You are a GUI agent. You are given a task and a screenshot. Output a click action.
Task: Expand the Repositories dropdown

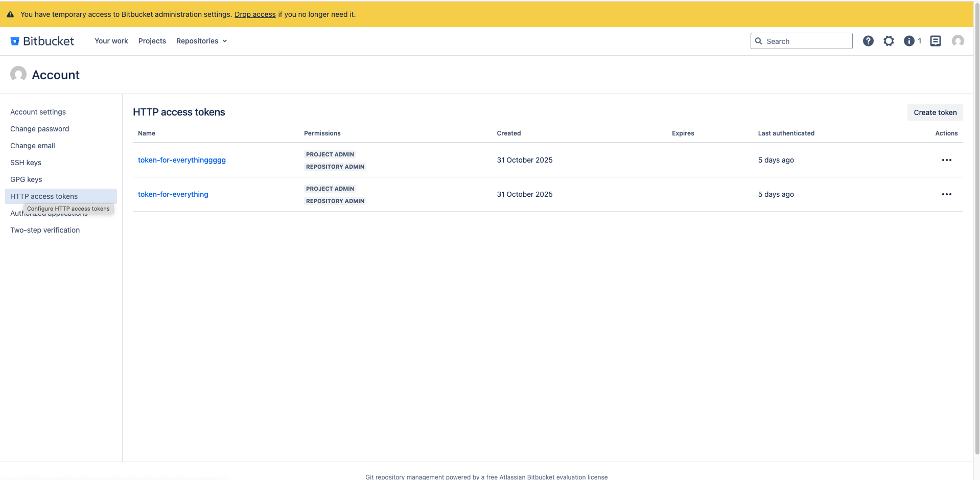(x=202, y=41)
